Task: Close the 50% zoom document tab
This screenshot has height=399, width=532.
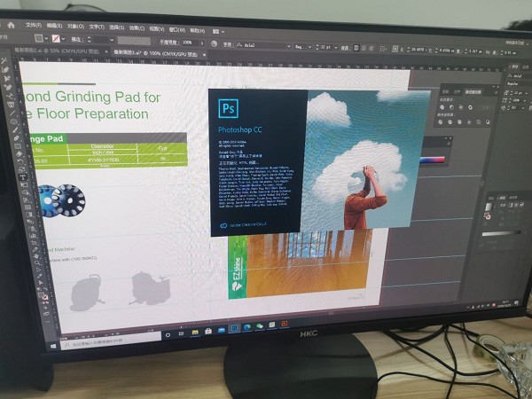Action: [106, 52]
